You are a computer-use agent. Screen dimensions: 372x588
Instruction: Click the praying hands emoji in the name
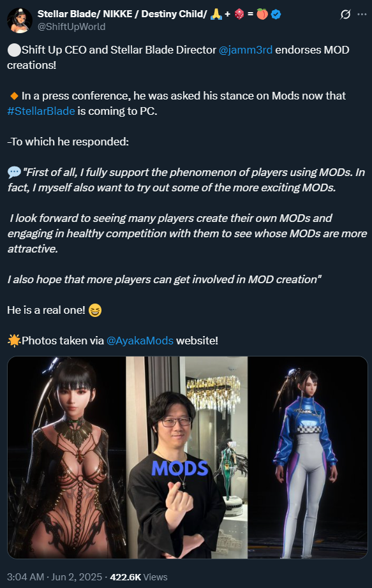[216, 14]
